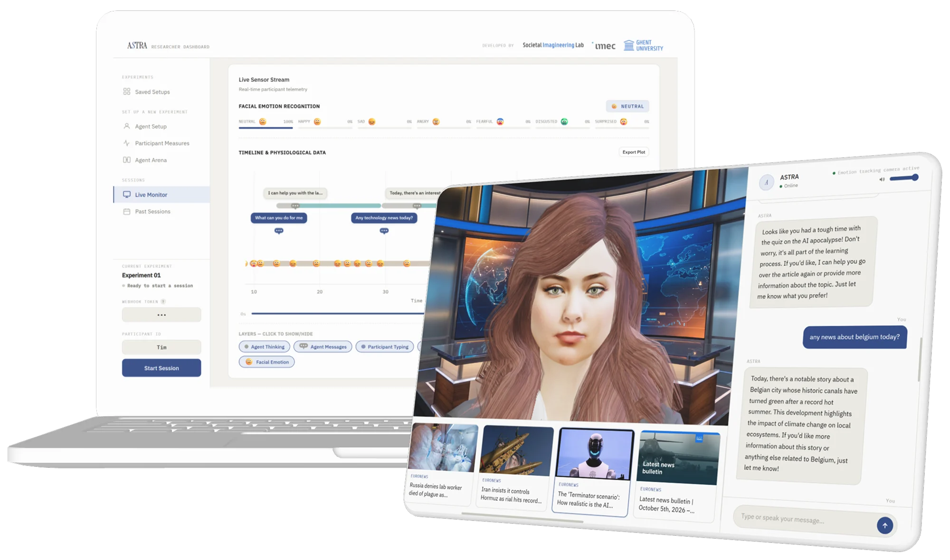Click the webhook token field
This screenshot has width=950, height=560.
tap(161, 315)
